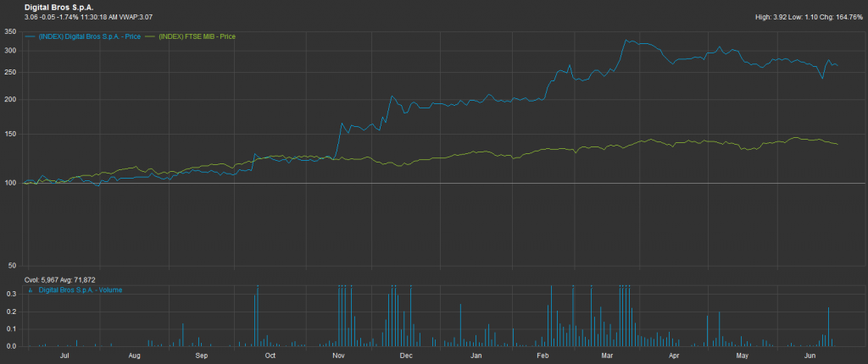Click the Jun month label on the time axis

tap(810, 356)
